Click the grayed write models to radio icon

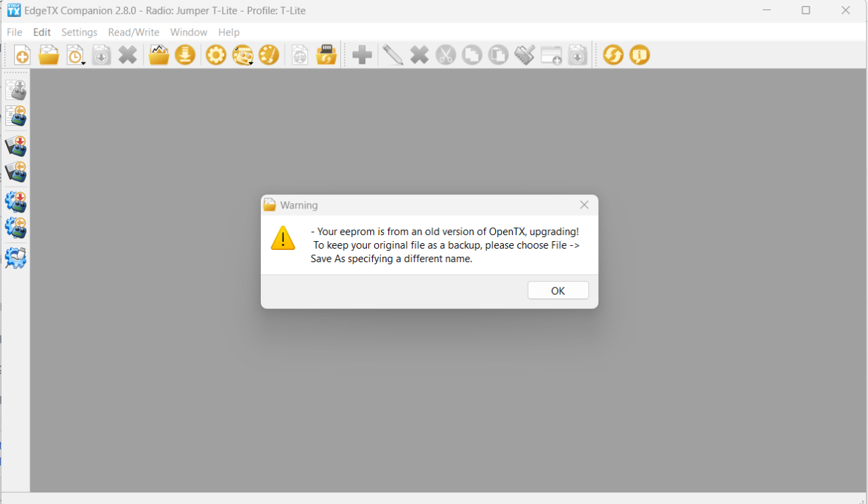click(x=16, y=89)
